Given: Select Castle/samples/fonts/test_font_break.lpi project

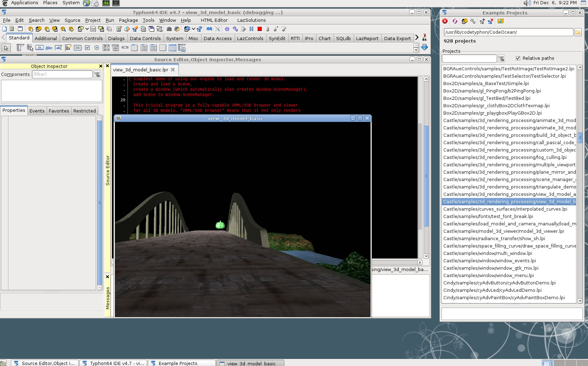Looking at the screenshot, I should click(x=509, y=216).
